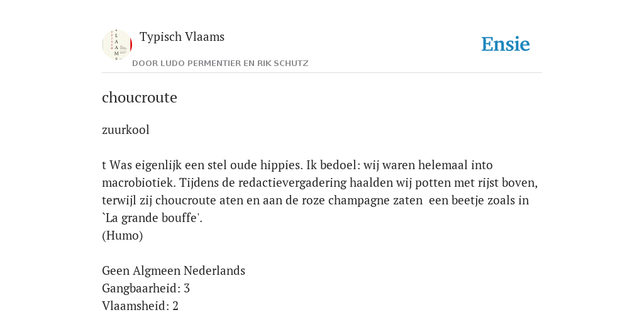Screen dimensions: 644x322
Task: Click the (Humo) source citation
Action: tap(123, 236)
